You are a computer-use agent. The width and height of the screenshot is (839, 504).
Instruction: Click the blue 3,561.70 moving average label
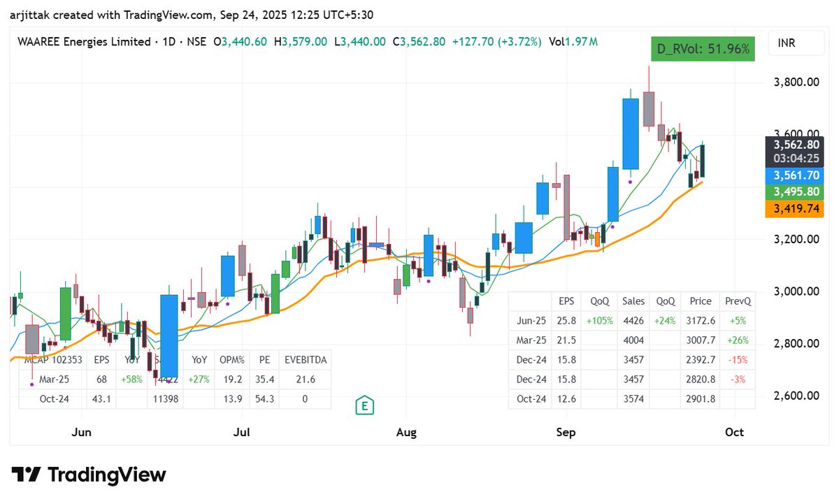[796, 175]
